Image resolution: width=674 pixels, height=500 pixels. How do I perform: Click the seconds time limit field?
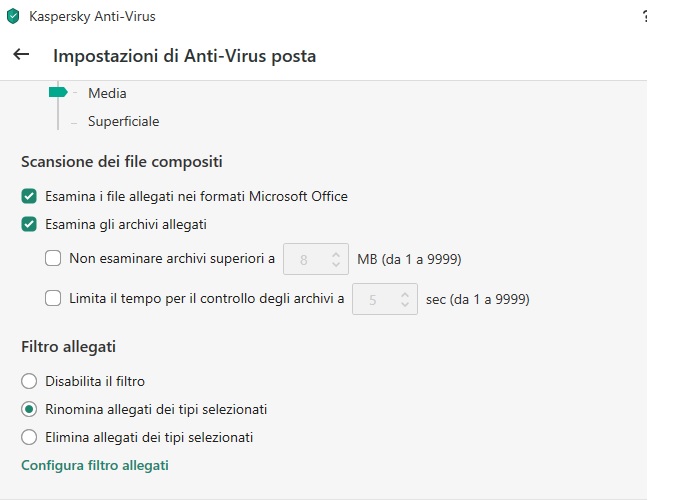(x=385, y=299)
